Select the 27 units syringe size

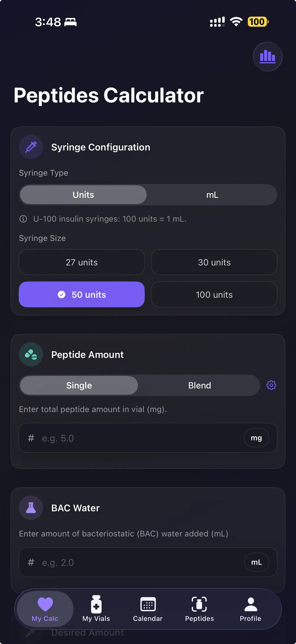pos(81,262)
